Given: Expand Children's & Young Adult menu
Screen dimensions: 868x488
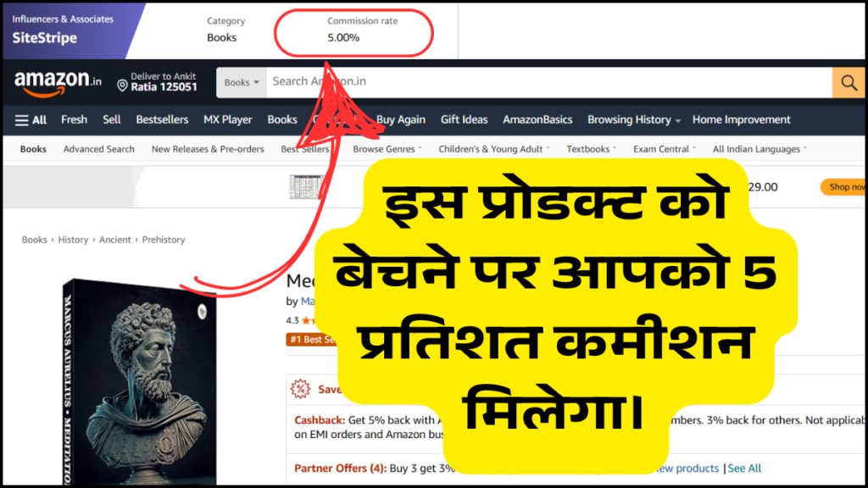Looking at the screenshot, I should 494,149.
